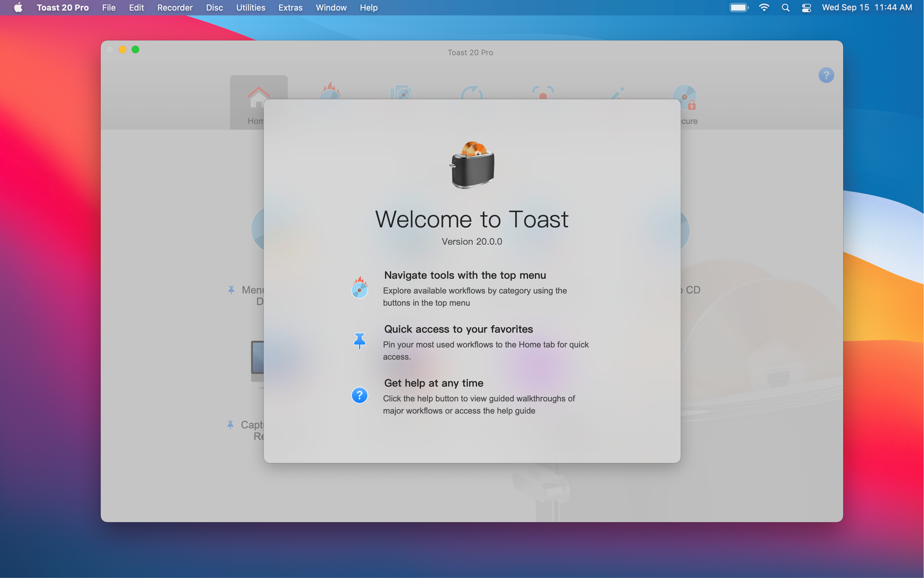Open the Disc menu
Screen dimensions: 924x578
click(214, 8)
